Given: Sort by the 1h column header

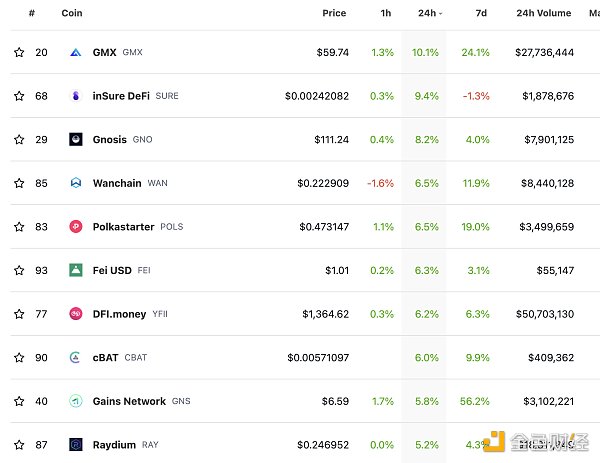Looking at the screenshot, I should [386, 13].
